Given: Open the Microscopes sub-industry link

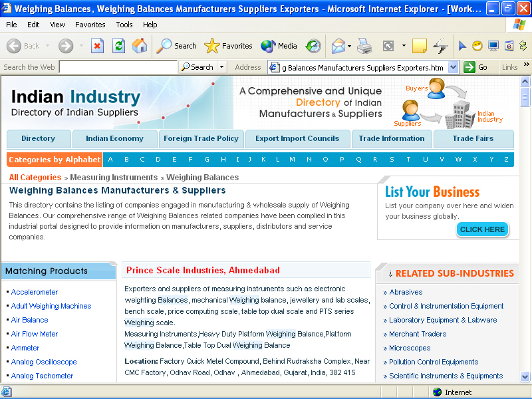Looking at the screenshot, I should coord(410,348).
